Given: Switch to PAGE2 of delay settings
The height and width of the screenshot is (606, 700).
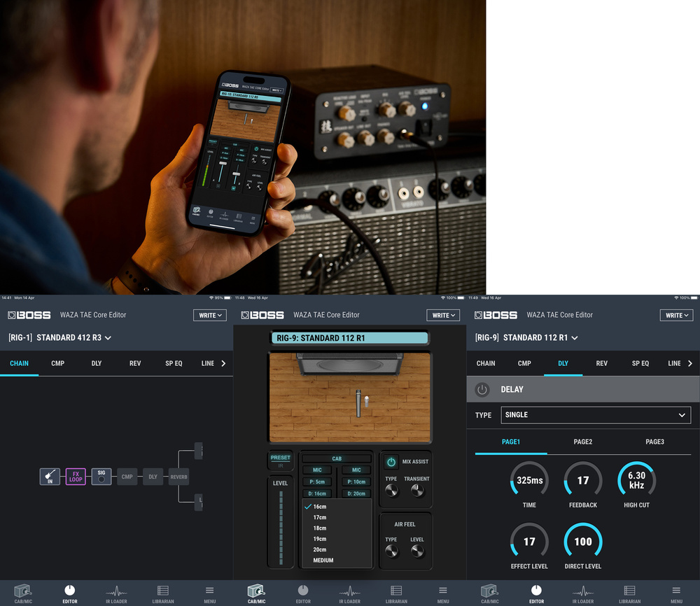Looking at the screenshot, I should pos(582,442).
